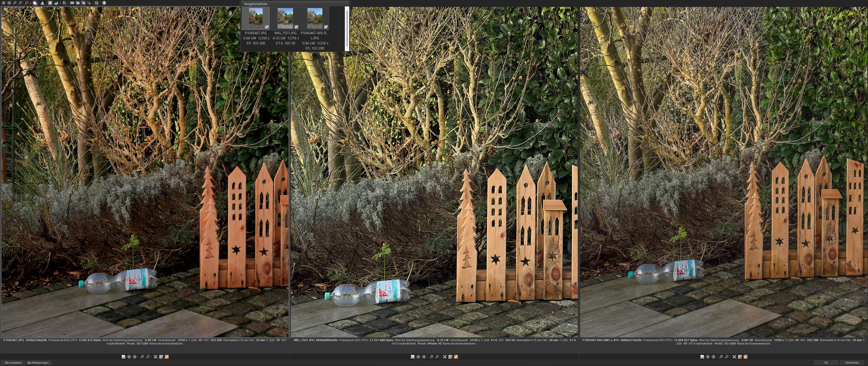Screen dimensions: 868x366
Task: Go to previous image with the top toolbar back arrow
Action: pos(4,3)
